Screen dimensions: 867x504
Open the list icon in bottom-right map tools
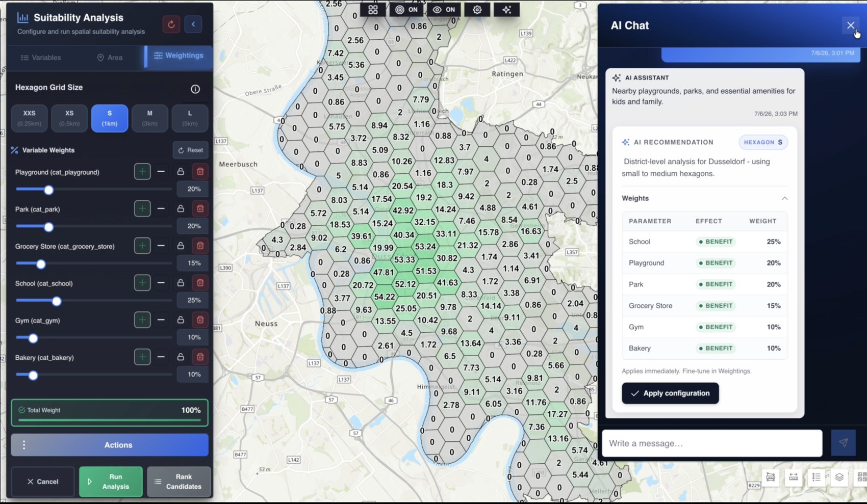pyautogui.click(x=816, y=478)
